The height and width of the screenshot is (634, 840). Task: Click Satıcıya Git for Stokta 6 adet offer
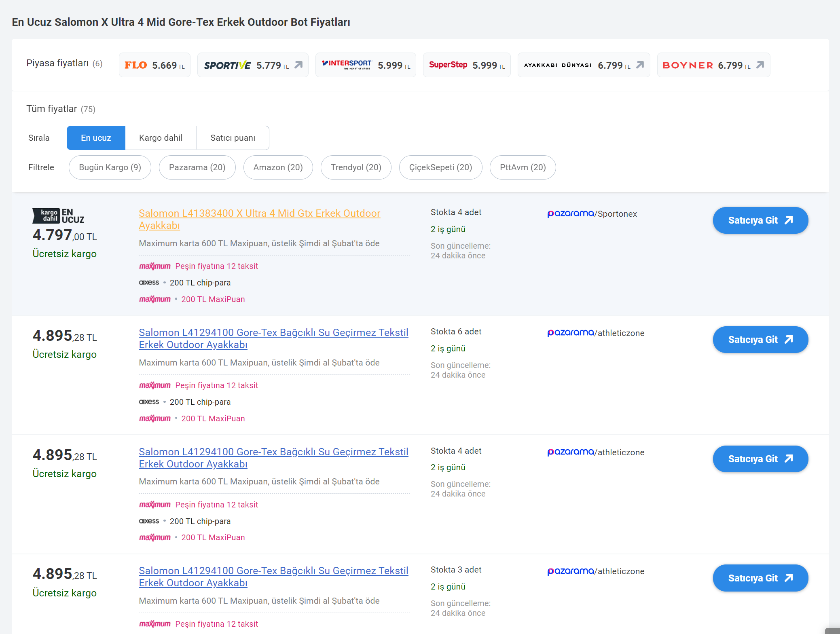[x=760, y=340]
